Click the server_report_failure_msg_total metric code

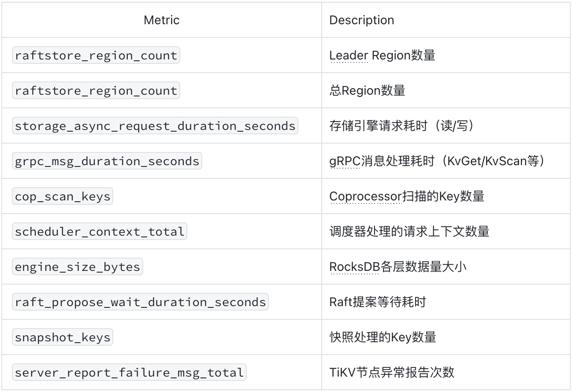(x=129, y=372)
